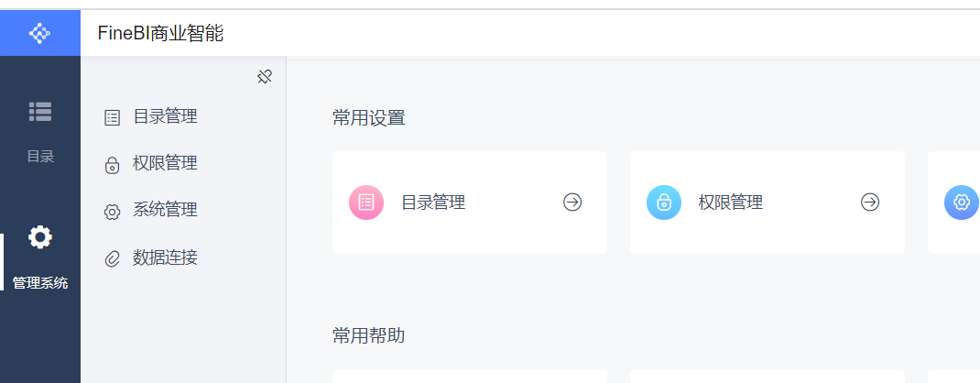
Task: Click the 权限管理 lock icon in the sidebar
Action: tap(112, 165)
